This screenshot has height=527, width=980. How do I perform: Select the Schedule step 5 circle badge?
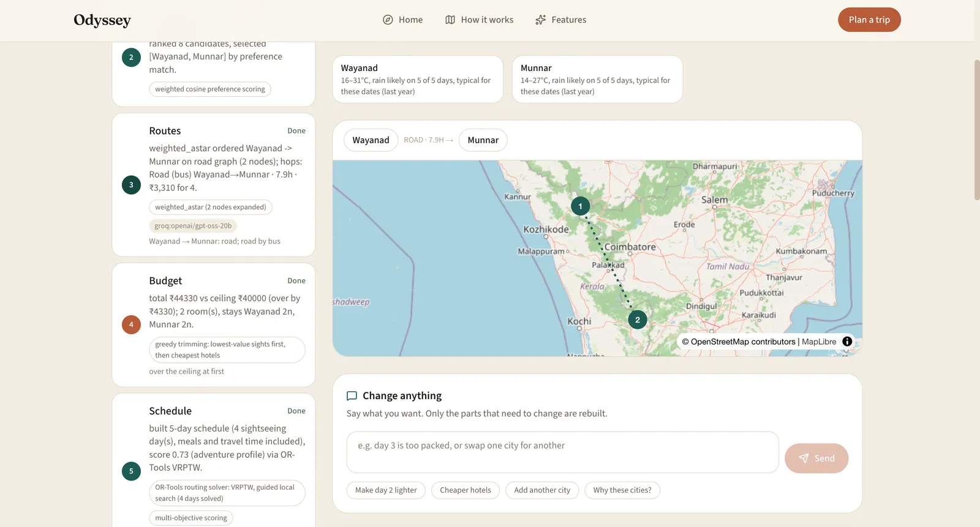131,471
